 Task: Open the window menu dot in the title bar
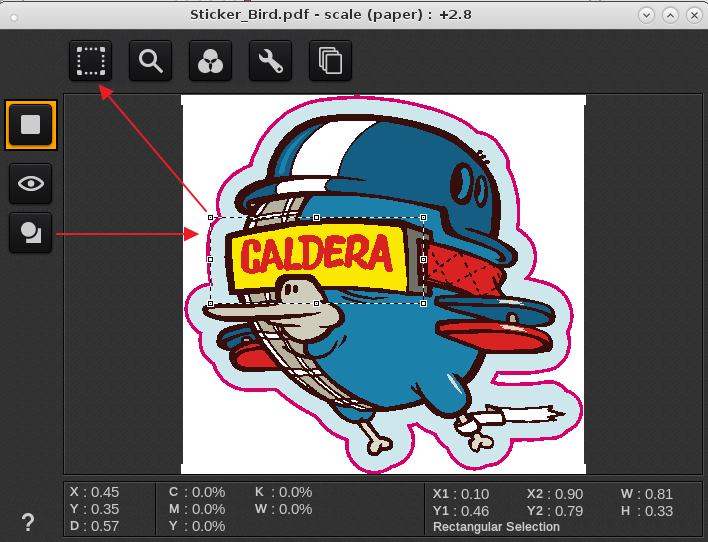pos(14,18)
